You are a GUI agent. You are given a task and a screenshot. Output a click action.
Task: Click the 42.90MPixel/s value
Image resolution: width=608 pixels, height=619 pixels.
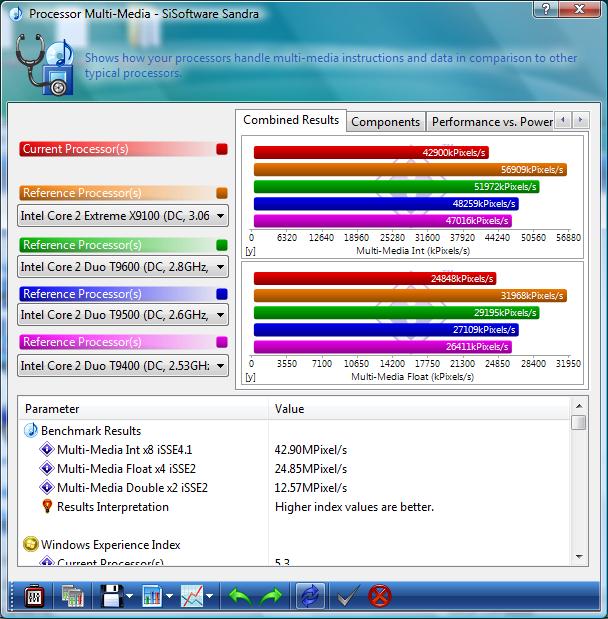(x=311, y=450)
